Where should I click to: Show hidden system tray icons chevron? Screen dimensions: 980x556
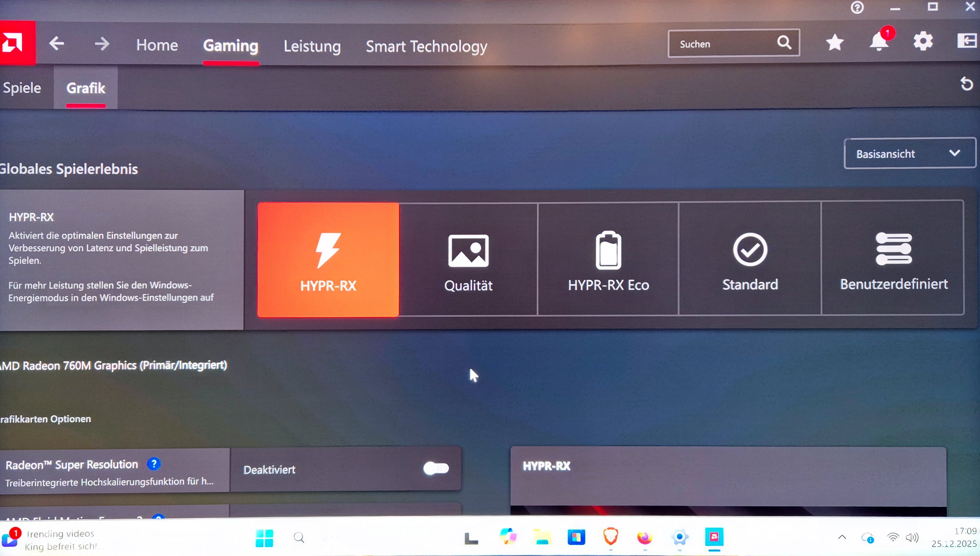[x=842, y=537]
